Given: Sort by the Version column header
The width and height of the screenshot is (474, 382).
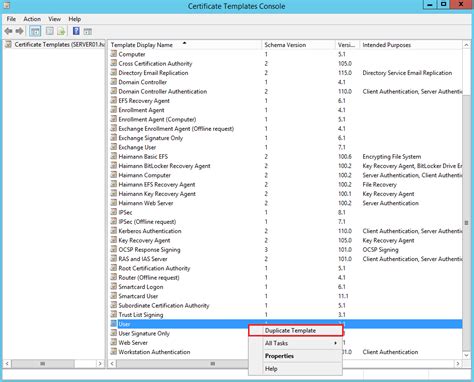Looking at the screenshot, I should pyautogui.click(x=348, y=45).
